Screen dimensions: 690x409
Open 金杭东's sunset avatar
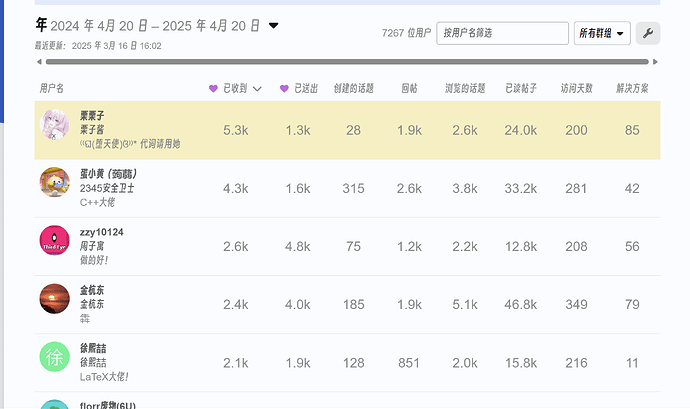[x=55, y=298]
